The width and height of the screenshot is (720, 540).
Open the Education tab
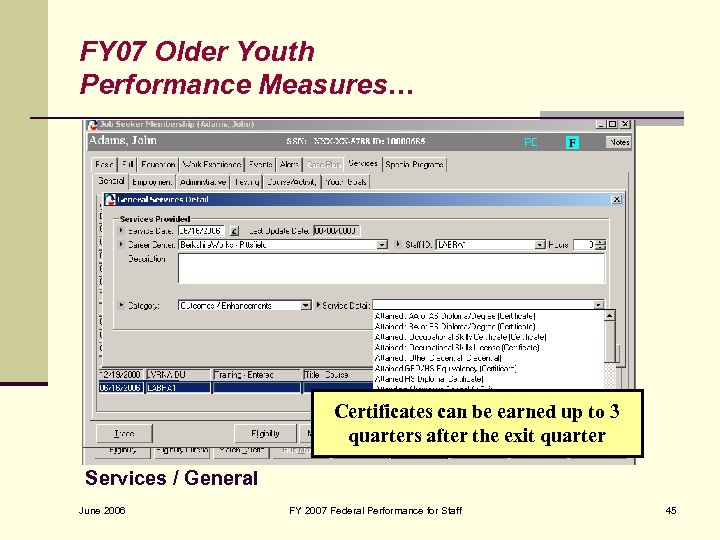pyautogui.click(x=158, y=164)
